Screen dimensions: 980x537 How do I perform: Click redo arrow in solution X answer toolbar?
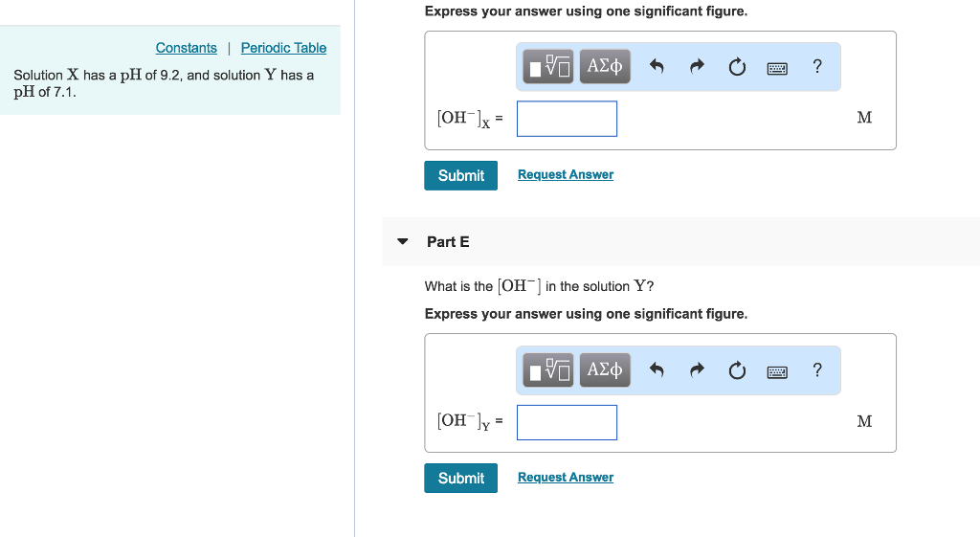(x=697, y=67)
